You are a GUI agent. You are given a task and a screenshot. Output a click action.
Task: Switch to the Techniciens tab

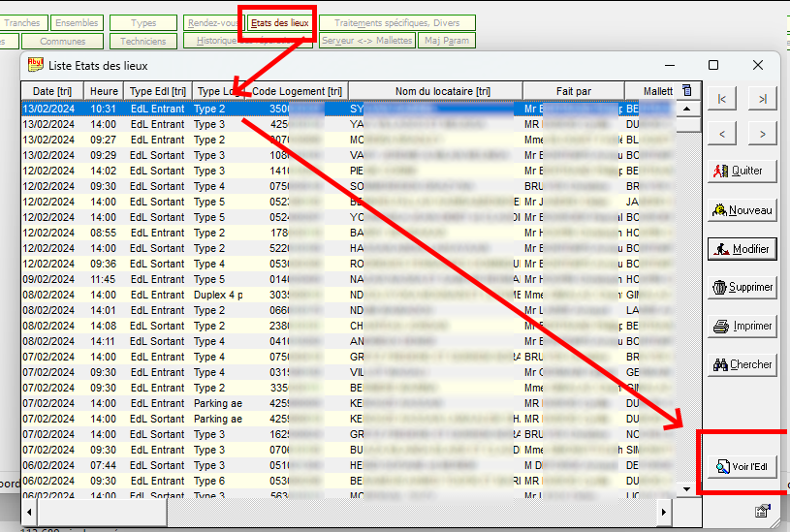coord(143,42)
